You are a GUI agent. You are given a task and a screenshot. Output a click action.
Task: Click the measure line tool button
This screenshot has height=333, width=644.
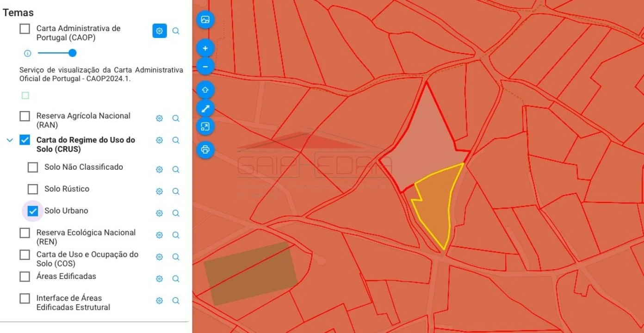205,108
